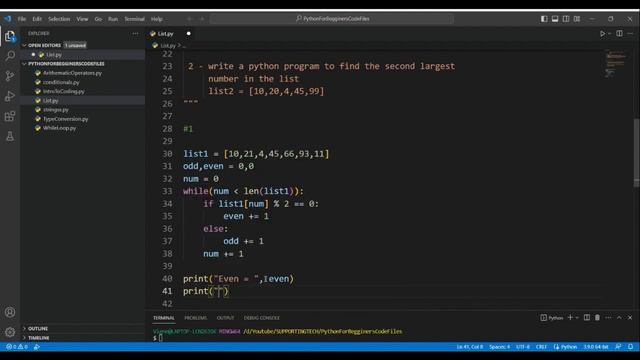
Task: Switch to the Problems panel tab
Action: (196, 318)
